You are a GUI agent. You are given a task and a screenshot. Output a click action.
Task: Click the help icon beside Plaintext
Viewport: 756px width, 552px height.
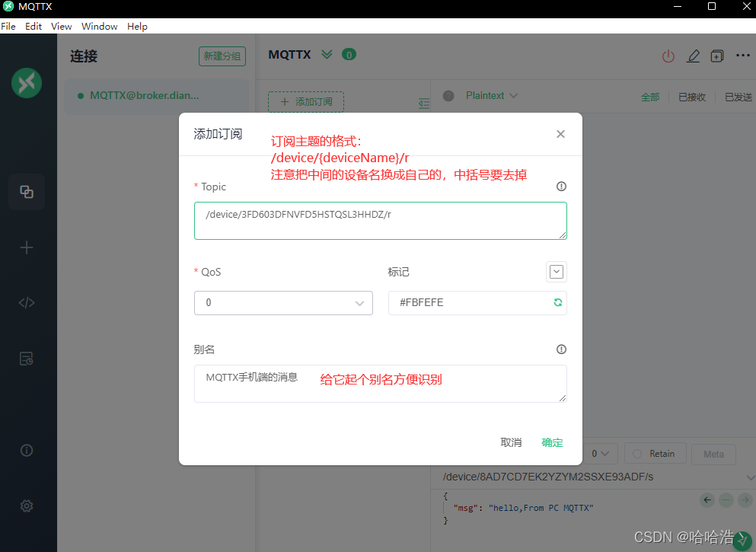(x=448, y=96)
